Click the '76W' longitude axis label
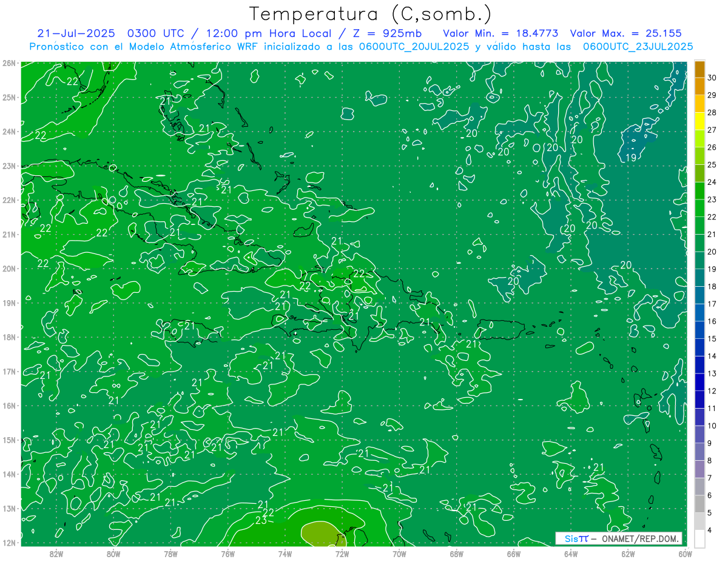This screenshot has width=728, height=562. [x=227, y=553]
